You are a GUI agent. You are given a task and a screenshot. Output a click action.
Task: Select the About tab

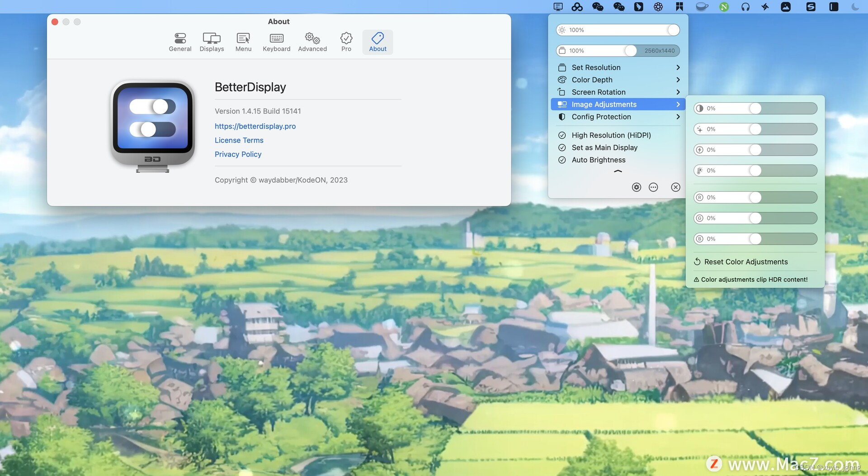[x=377, y=42]
